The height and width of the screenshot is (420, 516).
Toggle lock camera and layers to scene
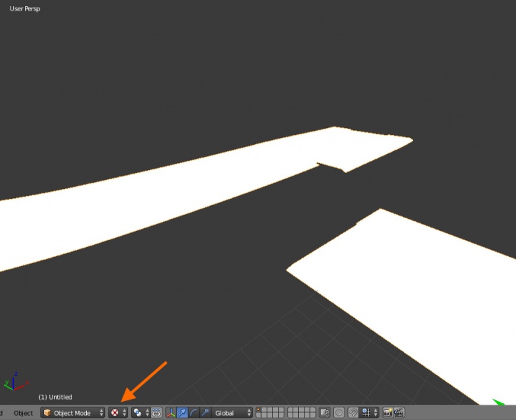point(324,413)
